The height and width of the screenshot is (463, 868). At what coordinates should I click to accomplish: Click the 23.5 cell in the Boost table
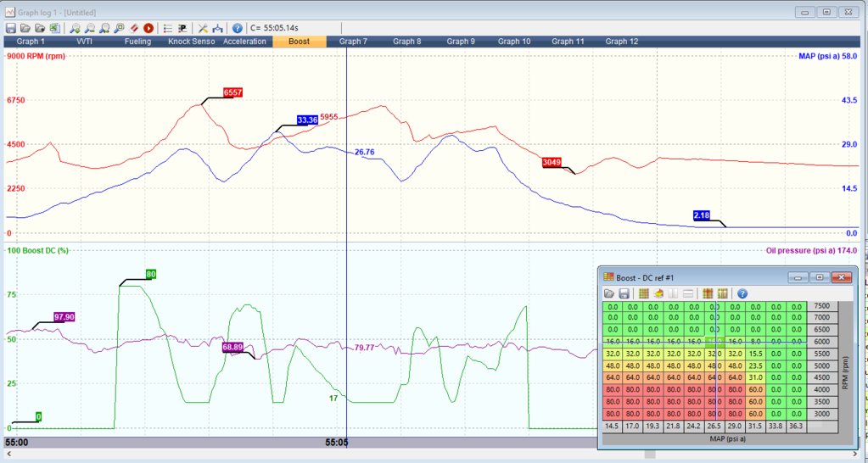[756, 365]
